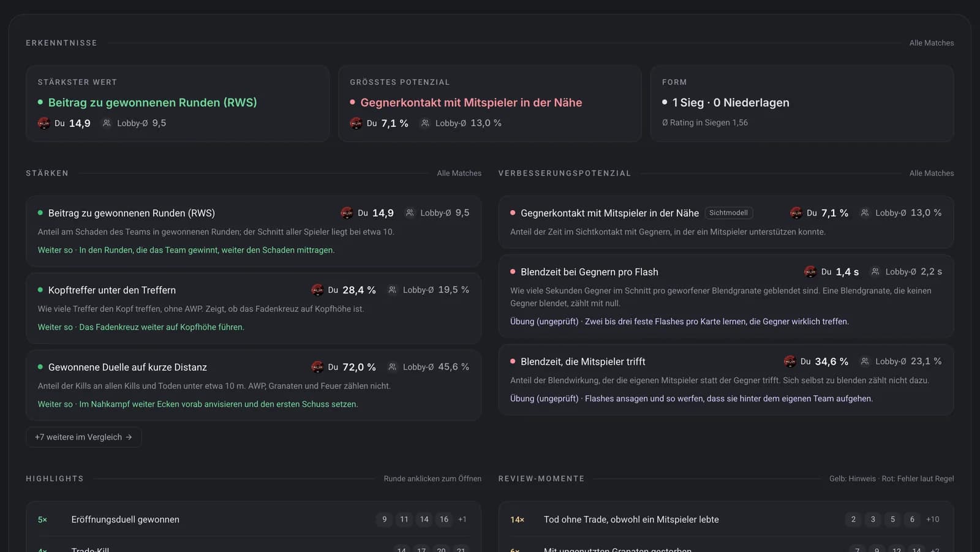Viewport: 980px width, 552px height.
Task: Open the '+7 weitere im Vergleich' button
Action: click(84, 437)
